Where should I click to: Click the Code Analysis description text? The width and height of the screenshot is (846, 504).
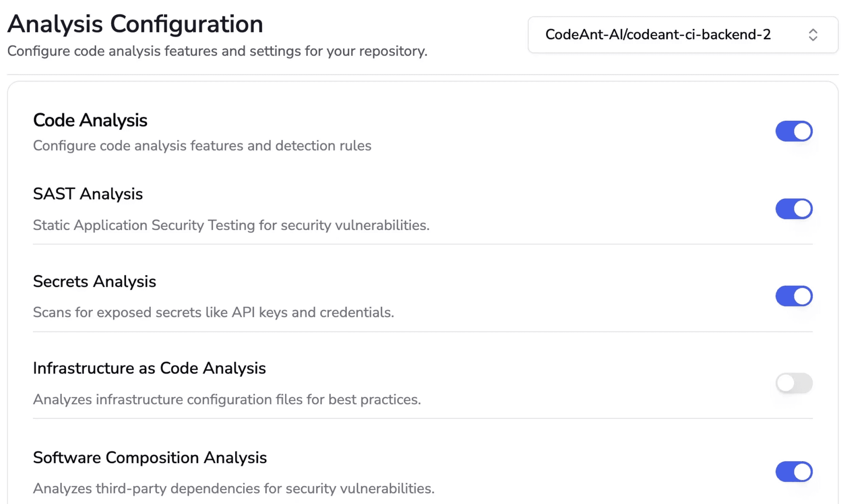pos(202,145)
